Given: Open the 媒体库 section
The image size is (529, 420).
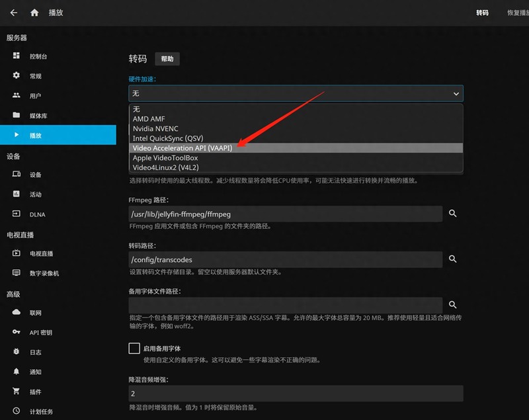Looking at the screenshot, I should click(x=40, y=116).
